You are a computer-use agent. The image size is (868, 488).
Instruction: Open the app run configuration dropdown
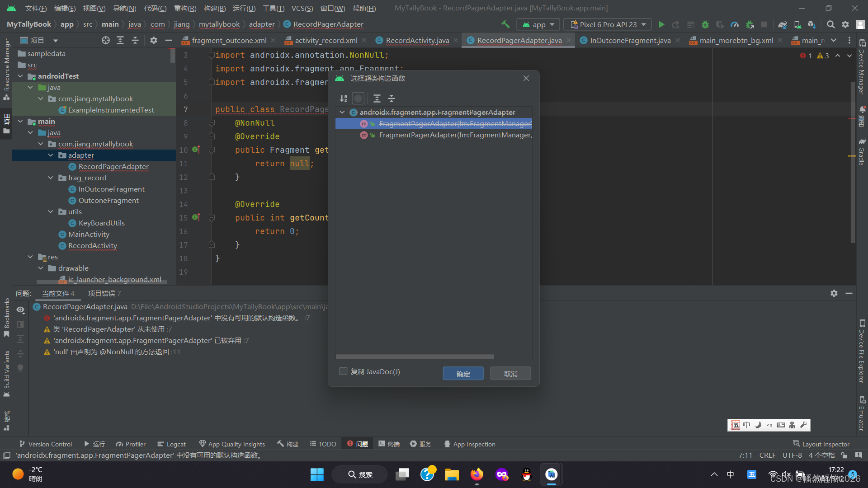coord(538,24)
